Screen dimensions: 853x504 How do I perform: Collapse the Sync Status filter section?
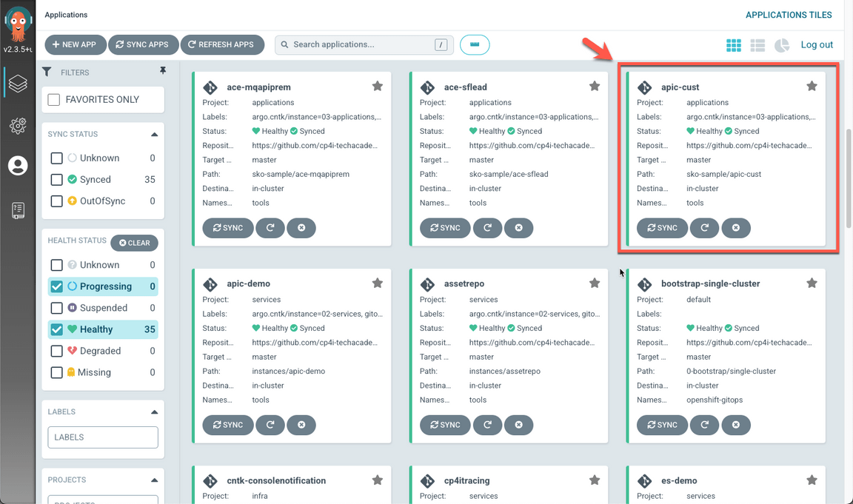pos(154,135)
